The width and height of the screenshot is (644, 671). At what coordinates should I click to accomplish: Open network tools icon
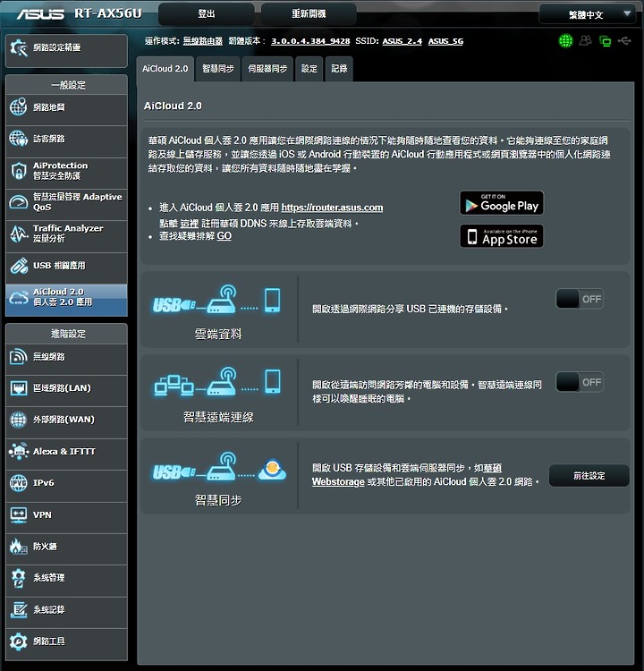19,641
